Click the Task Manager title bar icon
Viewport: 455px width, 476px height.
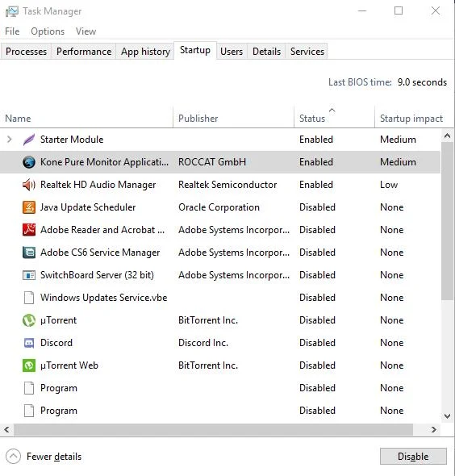[x=12, y=11]
